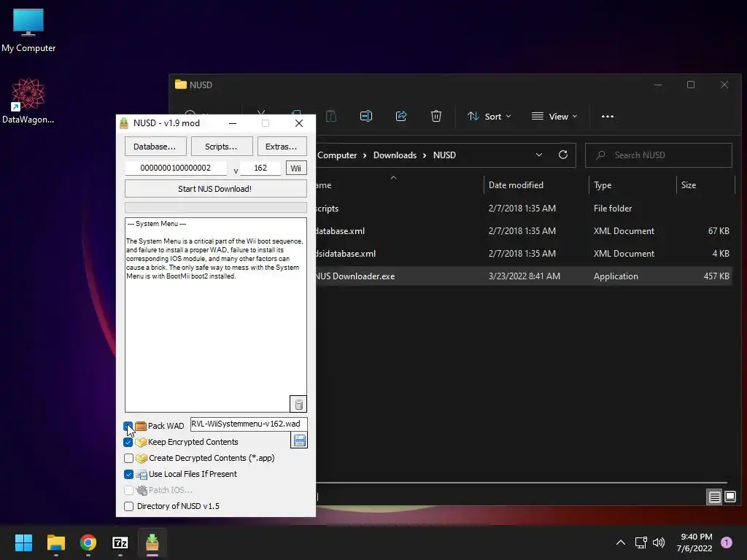Image resolution: width=747 pixels, height=560 pixels.
Task: Click the rename icon in Explorer toolbar
Action: [366, 116]
